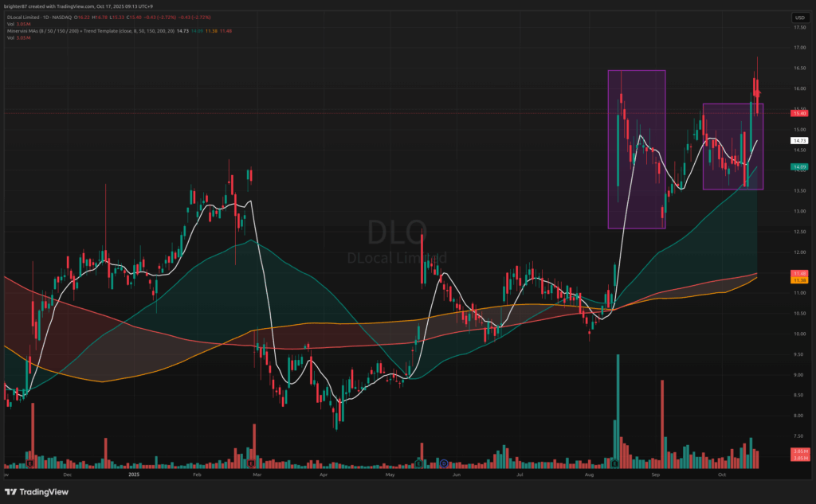The image size is (816, 504).
Task: Click the earnings marker icon near mid-August
Action: (x=615, y=463)
